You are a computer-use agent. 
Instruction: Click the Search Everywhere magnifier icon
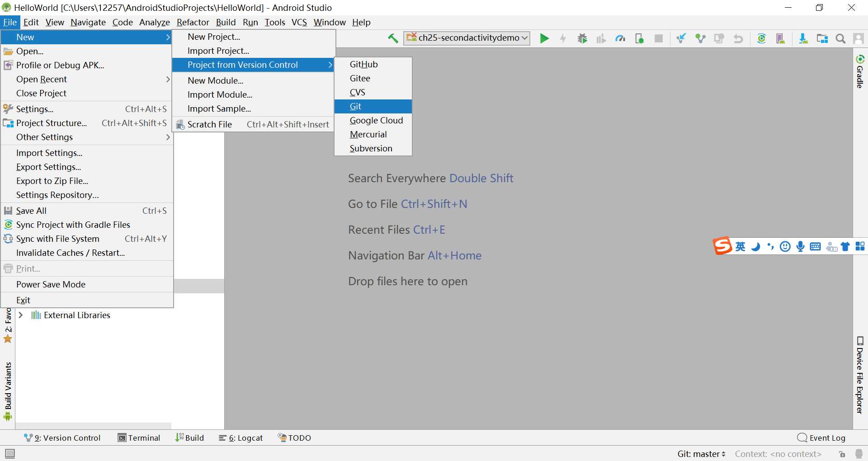point(840,38)
